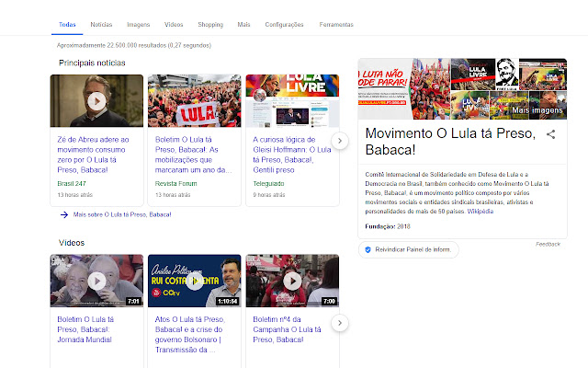Open 'Boletim O Lula tá Preso, Babaca!: Jornada Mundial' video link
The width and height of the screenshot is (588, 368).
[x=85, y=329]
